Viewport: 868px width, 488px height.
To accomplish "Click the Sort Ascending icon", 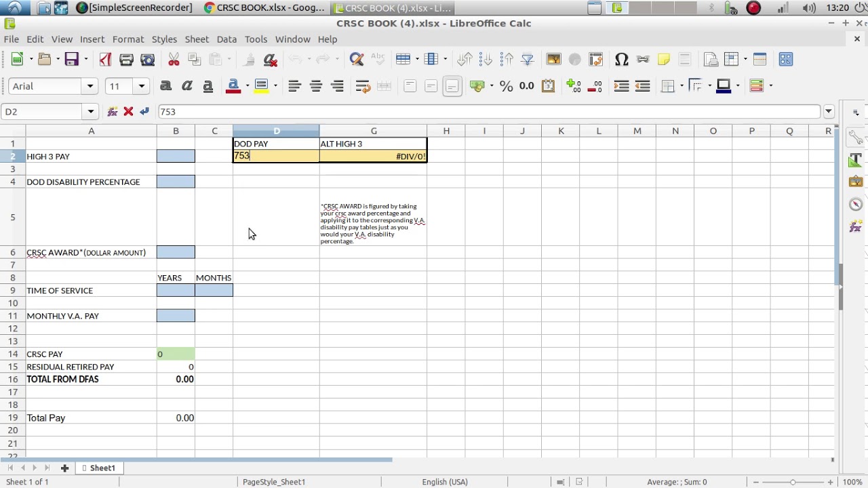I will (486, 60).
